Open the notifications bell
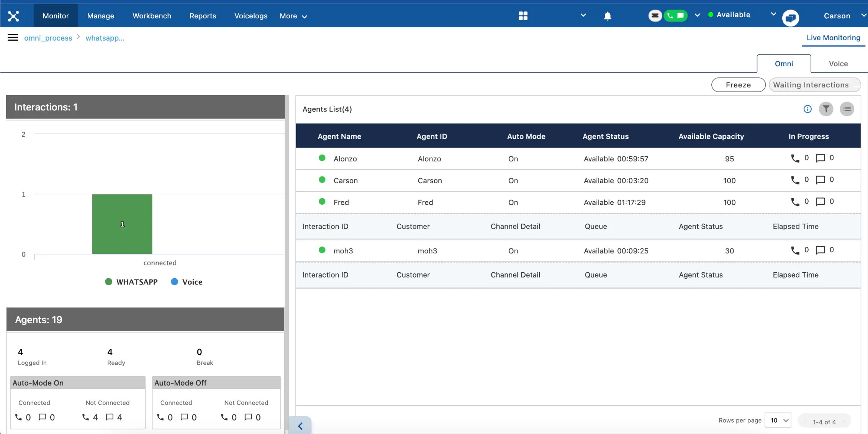868x434 pixels. [x=608, y=16]
